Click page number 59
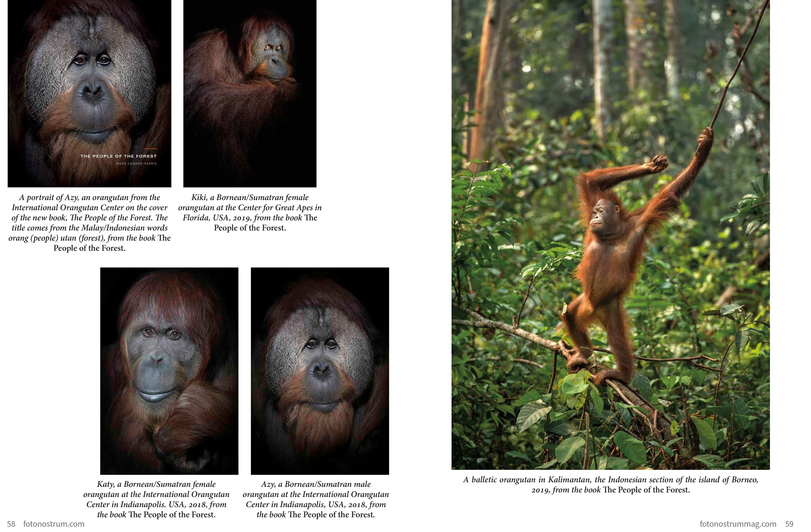 (x=789, y=524)
